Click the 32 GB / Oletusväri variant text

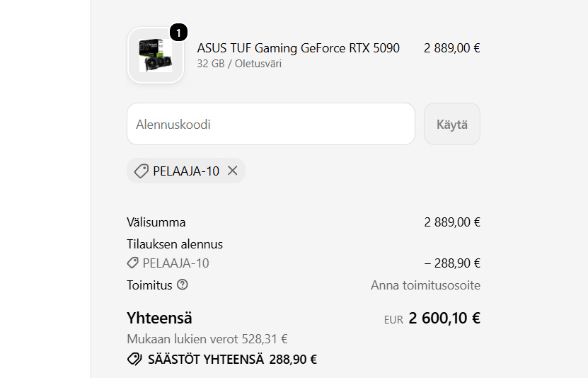pyautogui.click(x=239, y=64)
